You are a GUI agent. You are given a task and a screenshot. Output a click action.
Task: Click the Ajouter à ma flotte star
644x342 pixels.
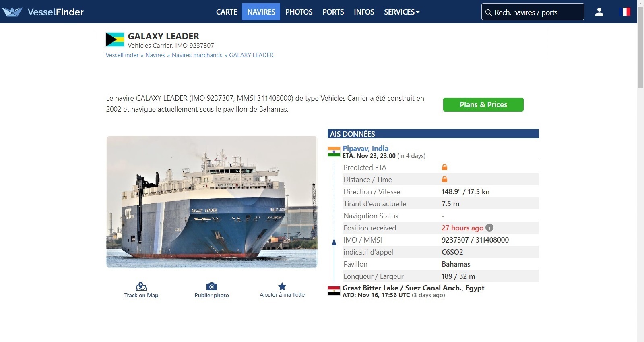[x=282, y=286]
